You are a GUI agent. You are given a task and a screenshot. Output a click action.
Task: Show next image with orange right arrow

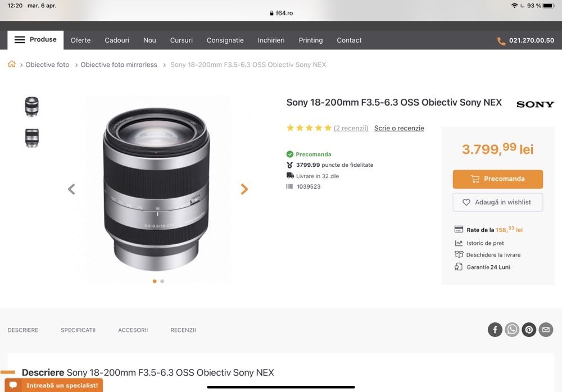click(244, 189)
